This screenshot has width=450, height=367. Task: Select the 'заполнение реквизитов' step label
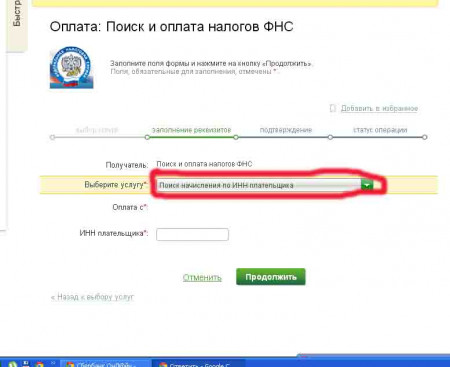(x=191, y=130)
